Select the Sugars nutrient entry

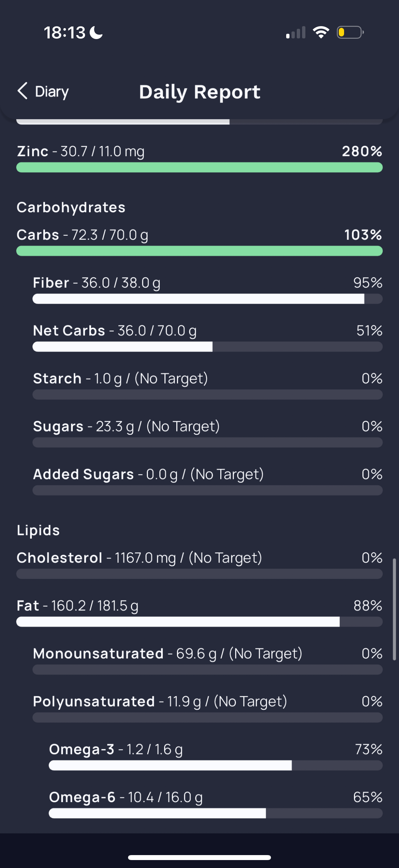click(x=126, y=426)
